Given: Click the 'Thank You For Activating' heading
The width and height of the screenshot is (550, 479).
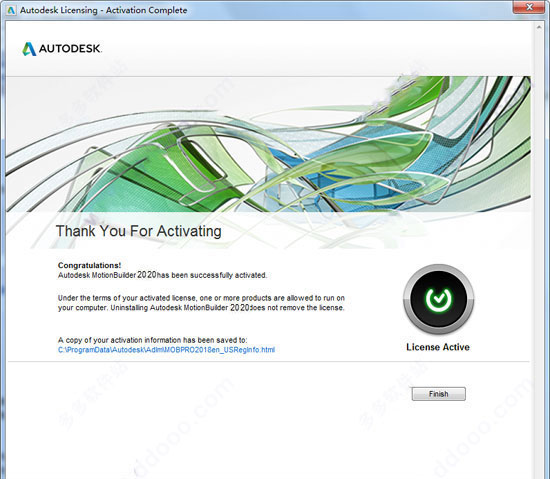Looking at the screenshot, I should coord(139,231).
